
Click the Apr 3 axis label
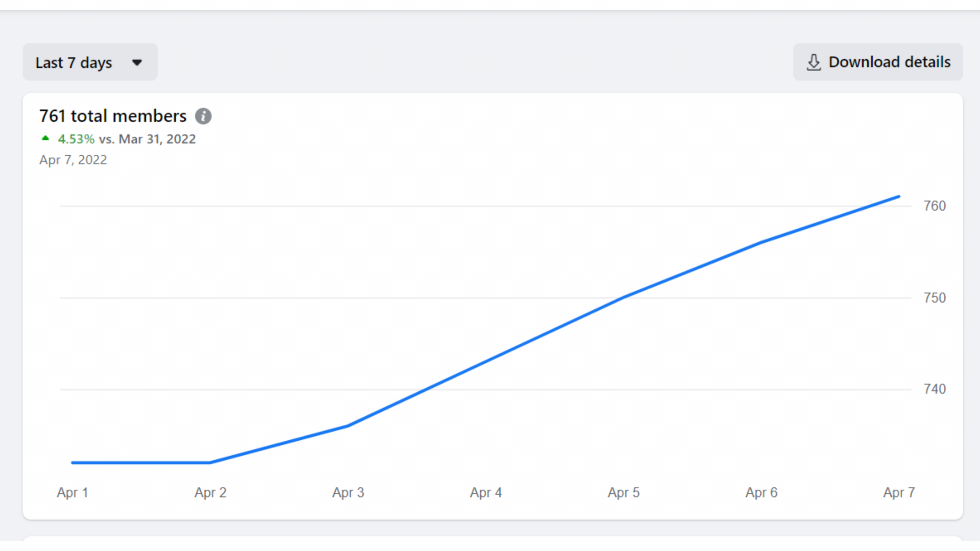point(348,492)
